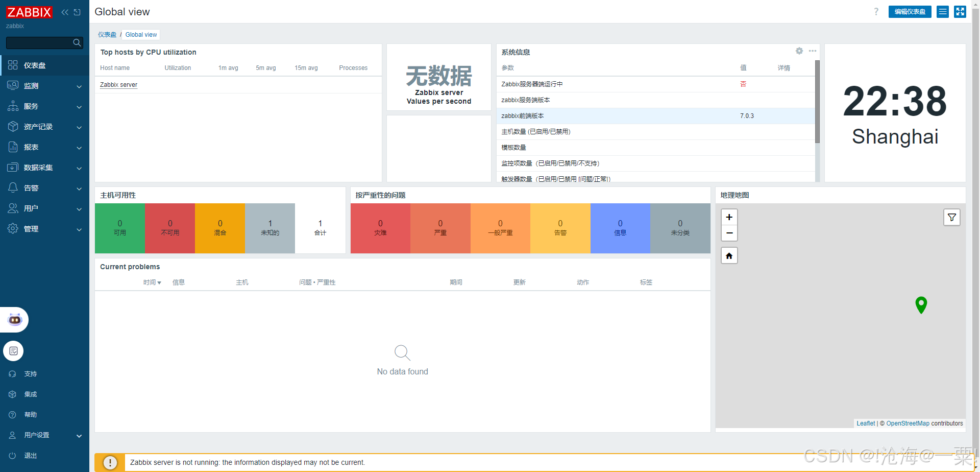Open 支持 support link
Viewport: 980px width, 472px height.
[31, 374]
